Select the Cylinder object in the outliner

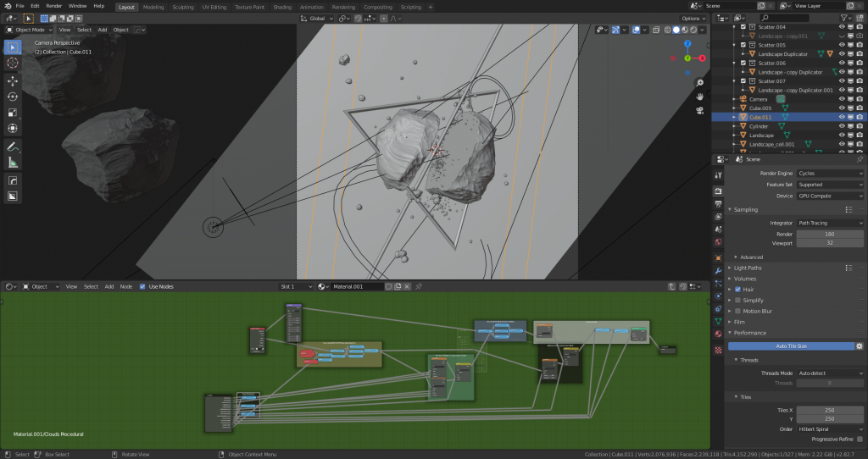759,126
